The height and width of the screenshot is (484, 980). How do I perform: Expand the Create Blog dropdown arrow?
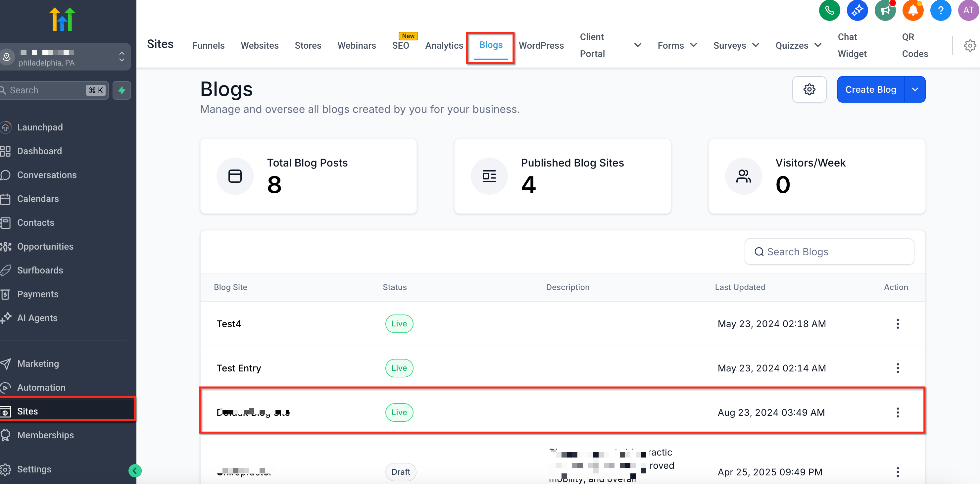click(915, 89)
